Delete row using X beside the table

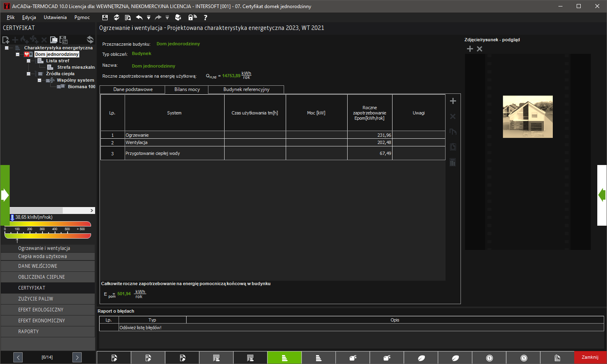point(453,116)
